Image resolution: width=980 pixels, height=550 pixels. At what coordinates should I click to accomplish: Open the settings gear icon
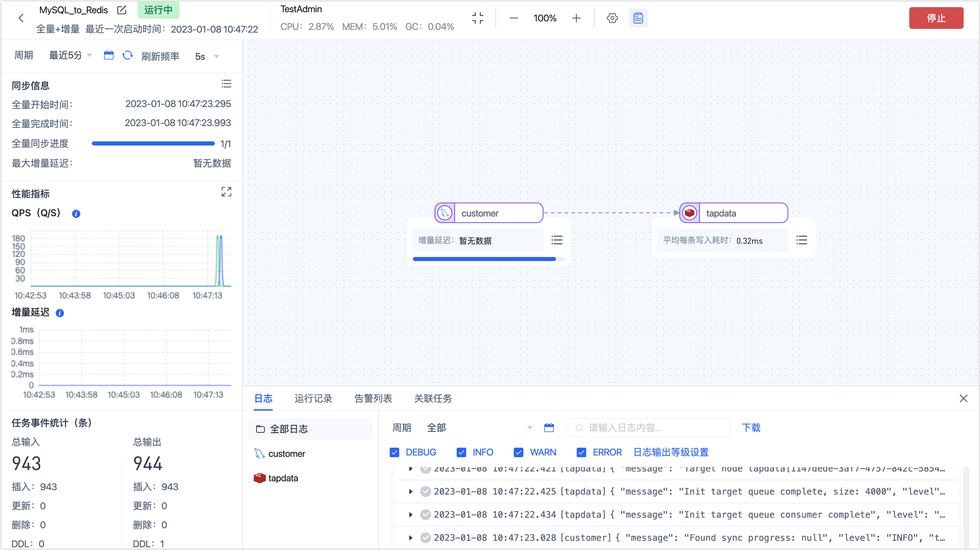[612, 18]
